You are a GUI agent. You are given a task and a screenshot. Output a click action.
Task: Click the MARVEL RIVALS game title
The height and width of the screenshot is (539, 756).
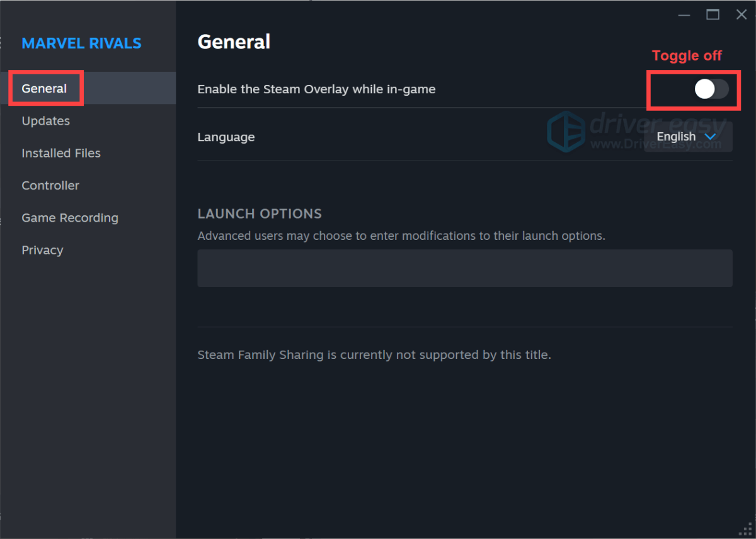coord(81,43)
